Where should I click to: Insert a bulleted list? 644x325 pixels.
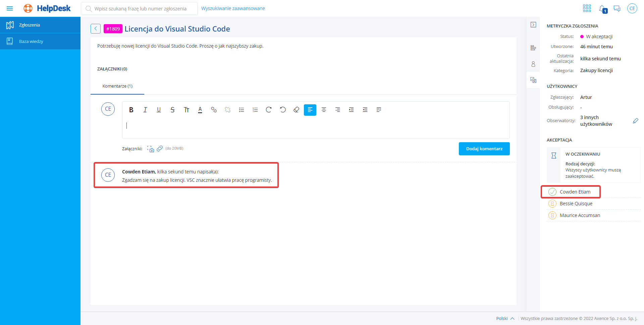241,110
